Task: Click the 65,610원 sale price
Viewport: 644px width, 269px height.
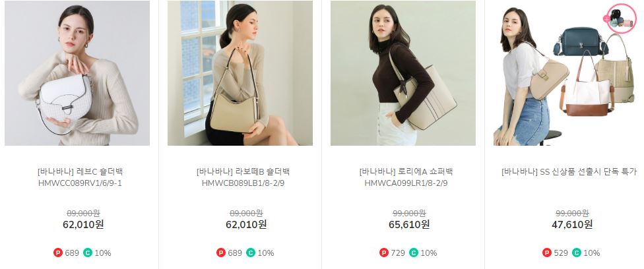Action: tap(409, 225)
